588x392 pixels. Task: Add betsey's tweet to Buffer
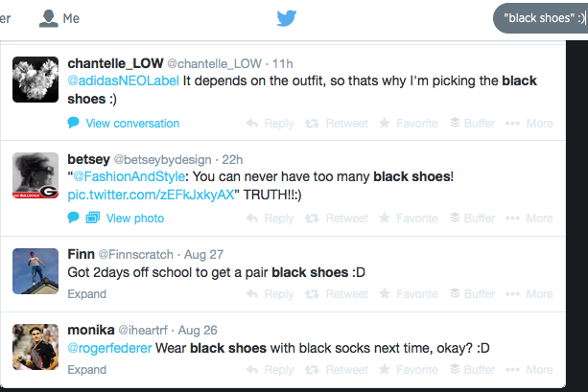[x=473, y=218]
